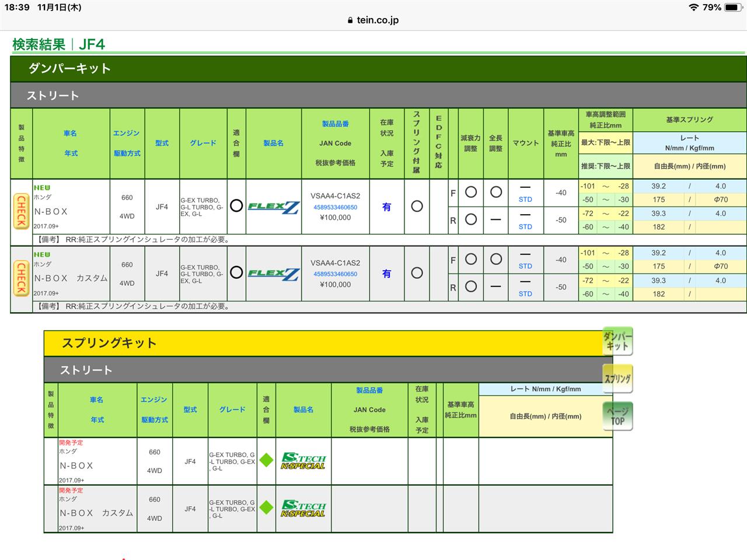The image size is (747, 560).
Task: Click the 検索結果 | JF4 page title
Action: click(58, 44)
